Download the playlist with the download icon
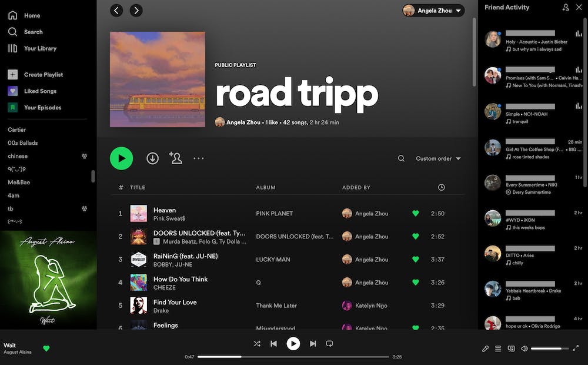The width and height of the screenshot is (588, 365). pyautogui.click(x=152, y=158)
